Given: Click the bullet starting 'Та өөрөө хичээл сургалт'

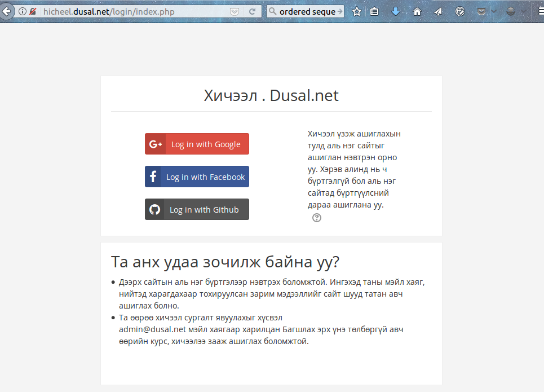Looking at the screenshot, I should pos(261,329).
